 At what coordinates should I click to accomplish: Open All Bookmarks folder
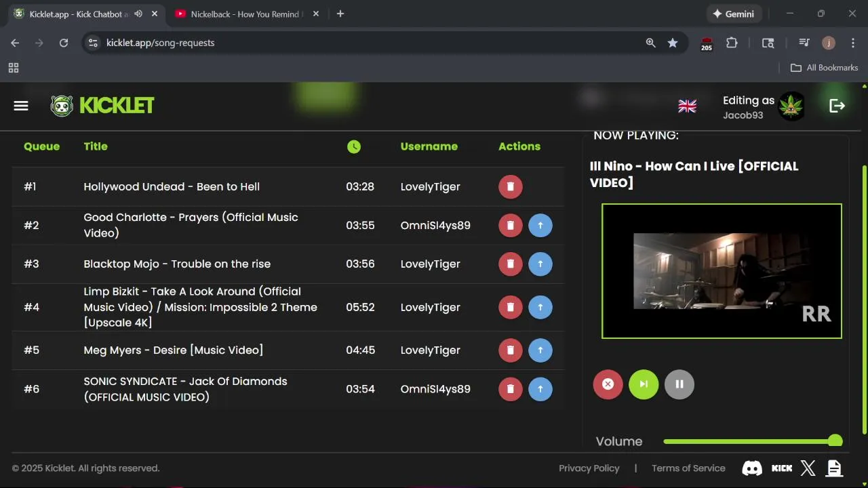825,68
